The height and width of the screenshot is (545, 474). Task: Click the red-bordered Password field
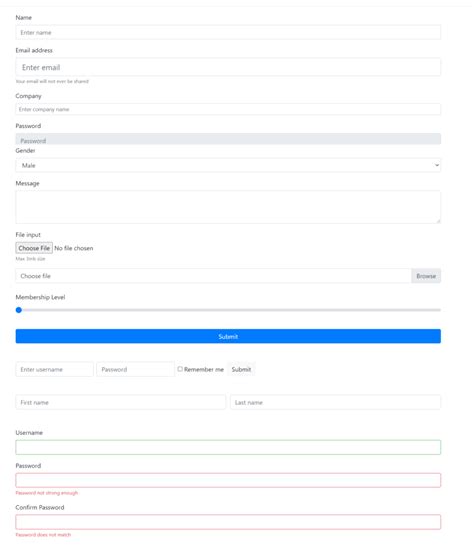click(228, 480)
